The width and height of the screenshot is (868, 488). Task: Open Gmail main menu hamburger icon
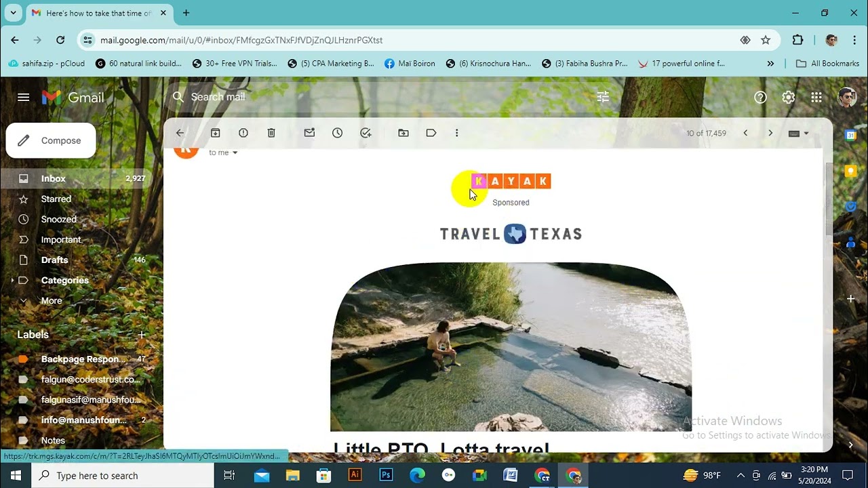click(23, 98)
